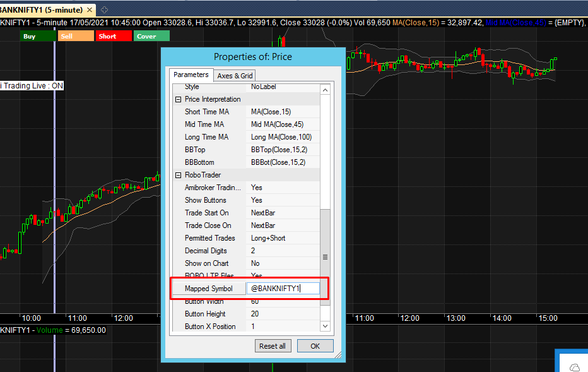Select the BBTop value BBTop(Close,15,2)

click(283, 150)
